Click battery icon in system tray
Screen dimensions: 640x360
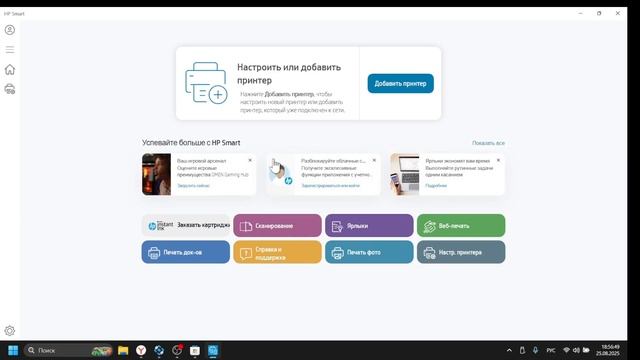click(586, 350)
